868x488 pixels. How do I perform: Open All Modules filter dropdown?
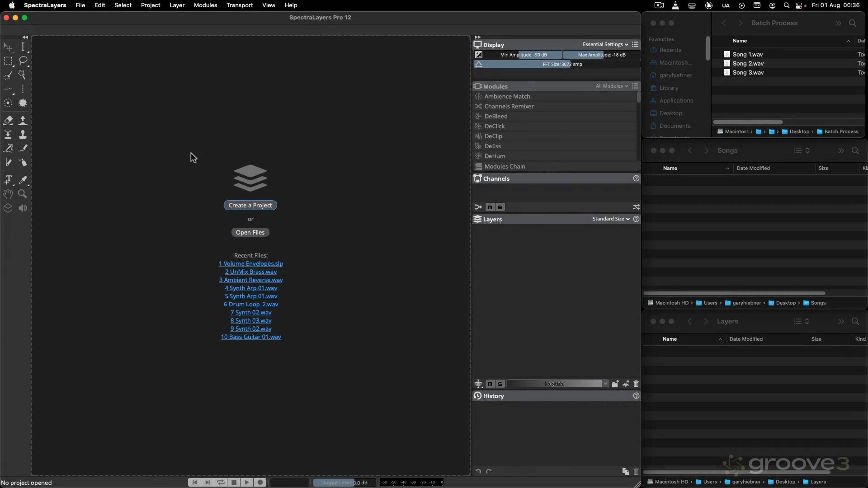tap(612, 86)
